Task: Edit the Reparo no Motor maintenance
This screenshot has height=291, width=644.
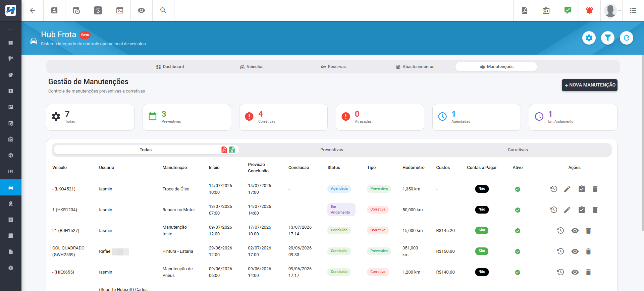Action: tap(567, 210)
